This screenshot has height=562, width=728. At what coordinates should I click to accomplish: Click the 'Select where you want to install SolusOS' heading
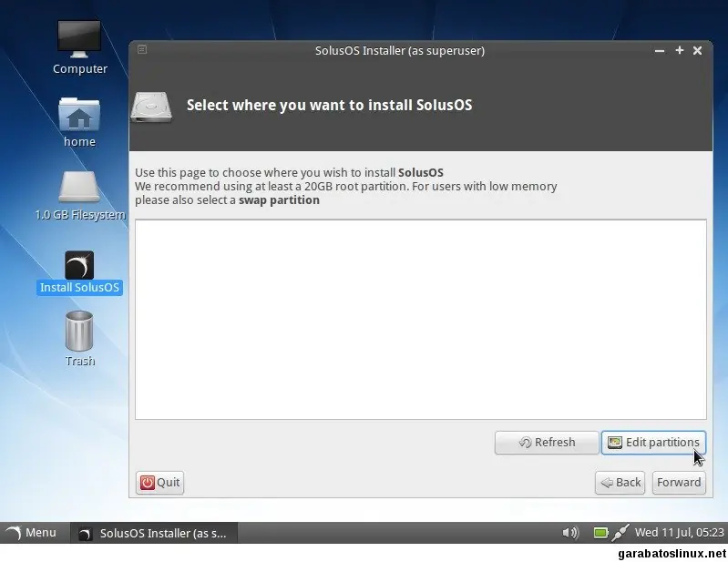pos(329,106)
